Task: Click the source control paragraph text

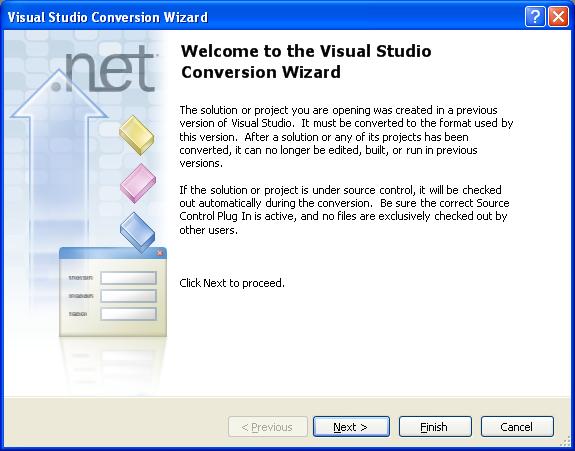Action: coord(344,210)
